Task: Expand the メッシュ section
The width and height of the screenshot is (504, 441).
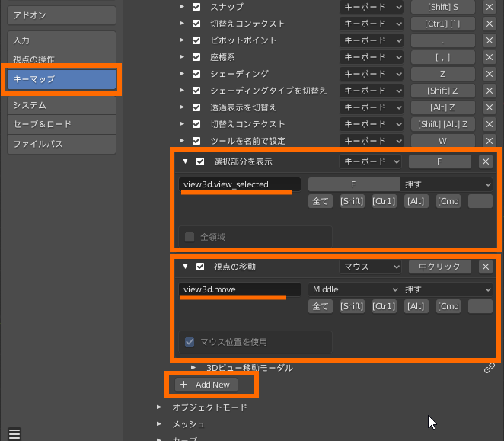Action: click(x=159, y=424)
